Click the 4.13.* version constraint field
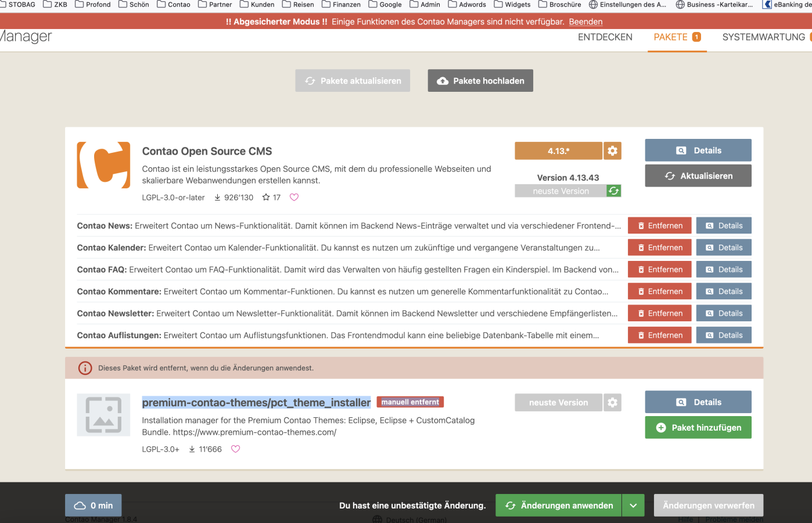Viewport: 812px width, 523px height. pyautogui.click(x=558, y=151)
